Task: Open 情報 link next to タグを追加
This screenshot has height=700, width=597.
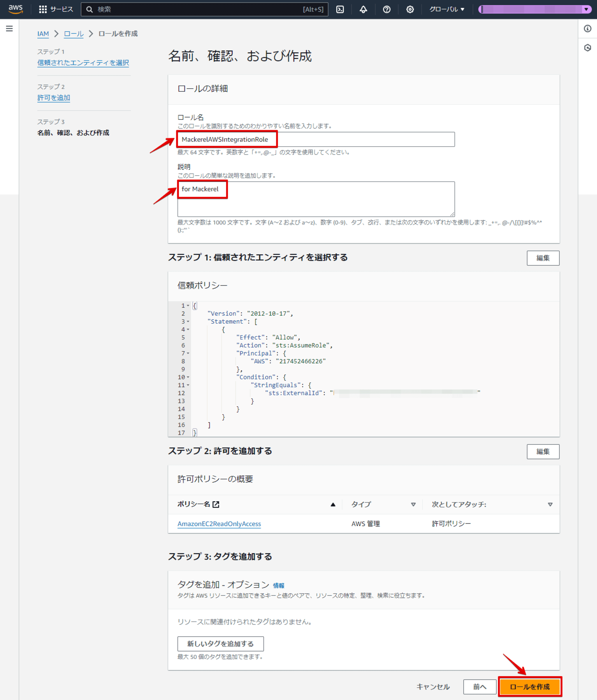Action: pos(279,585)
